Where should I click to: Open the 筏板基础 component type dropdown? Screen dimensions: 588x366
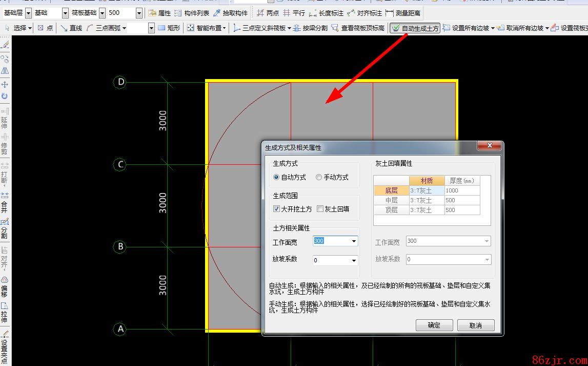point(102,13)
